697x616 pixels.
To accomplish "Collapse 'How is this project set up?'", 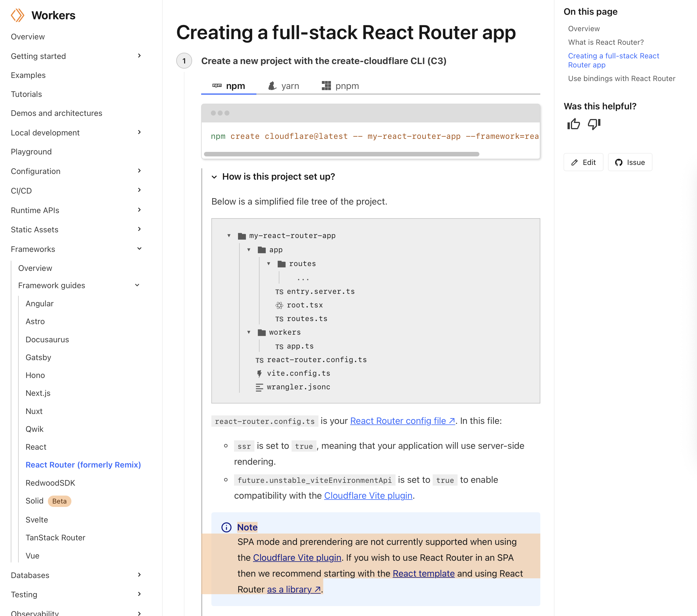I will (x=214, y=177).
